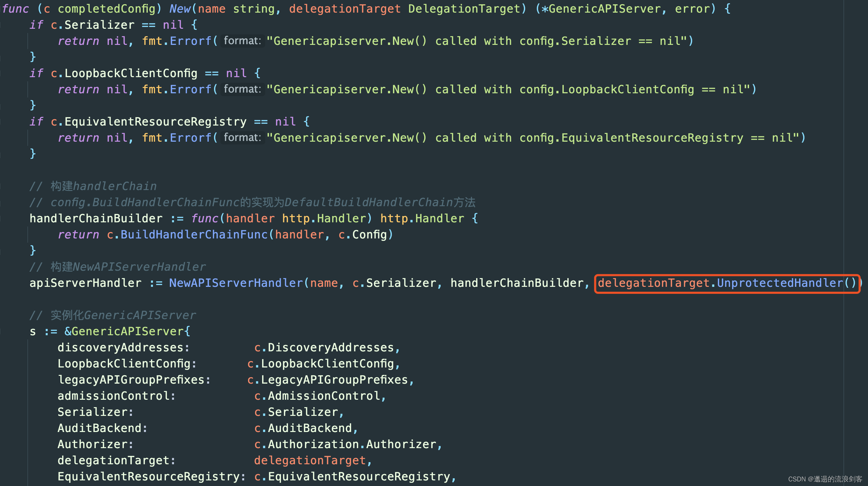The width and height of the screenshot is (868, 486).
Task: Click the "c.DiscoveryAddresses" value
Action: pos(324,347)
